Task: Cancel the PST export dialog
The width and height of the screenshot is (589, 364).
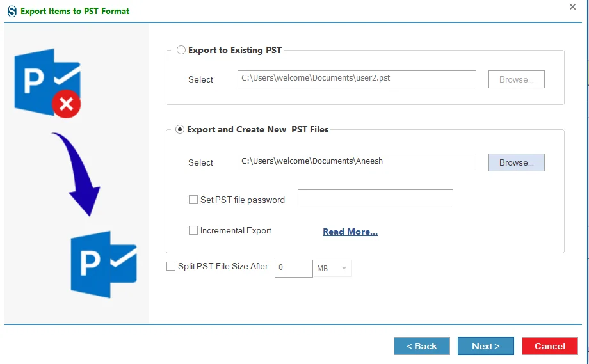Action: (x=550, y=346)
